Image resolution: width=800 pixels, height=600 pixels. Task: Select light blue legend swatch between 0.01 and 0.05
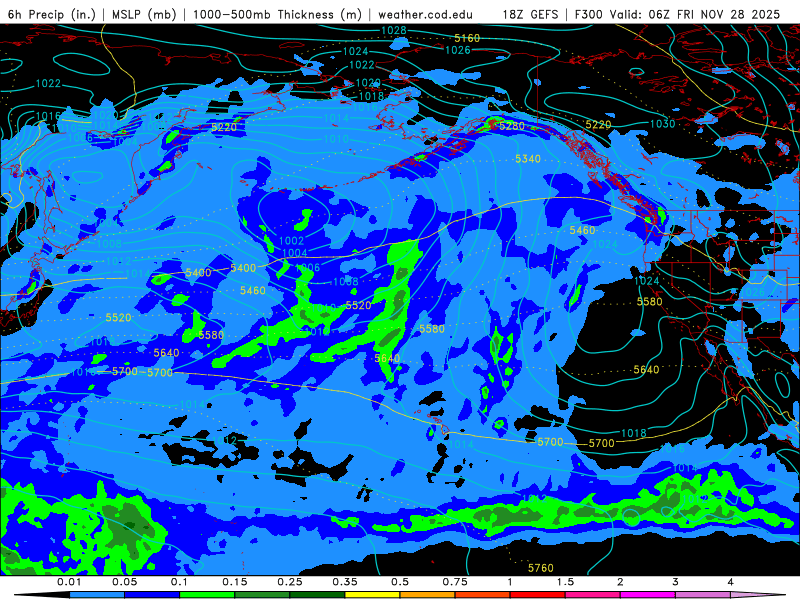pyautogui.click(x=97, y=595)
